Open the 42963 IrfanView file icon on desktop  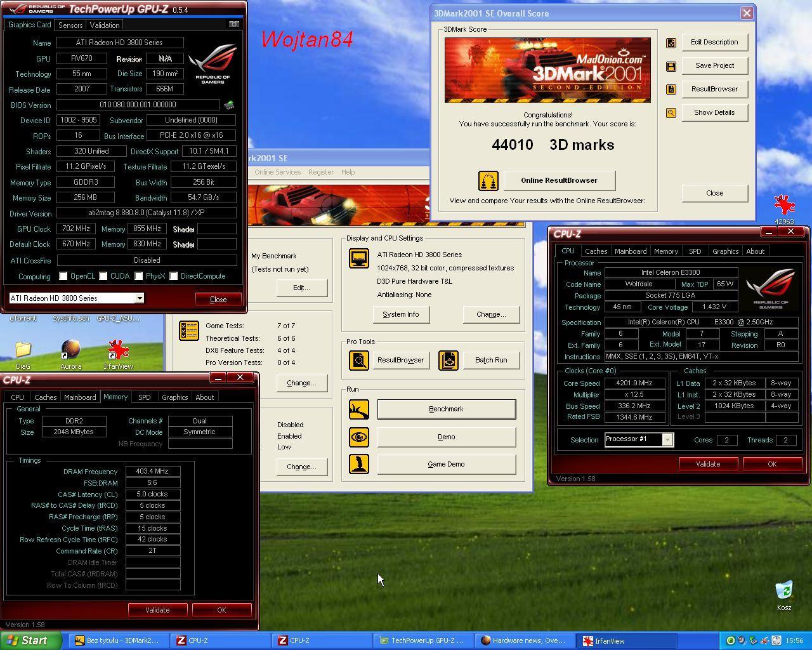pyautogui.click(x=784, y=209)
